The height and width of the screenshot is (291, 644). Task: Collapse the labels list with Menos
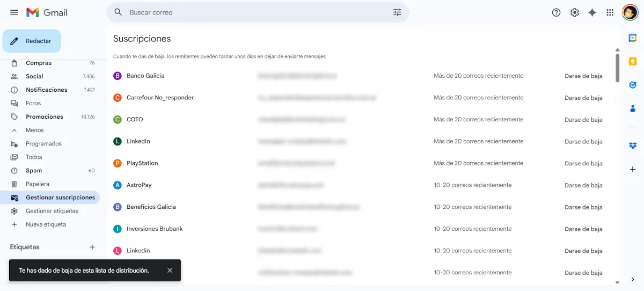pos(34,130)
